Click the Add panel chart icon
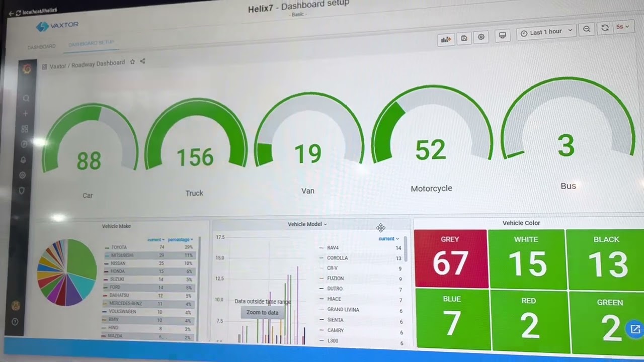This screenshot has height=362, width=644. (x=446, y=39)
